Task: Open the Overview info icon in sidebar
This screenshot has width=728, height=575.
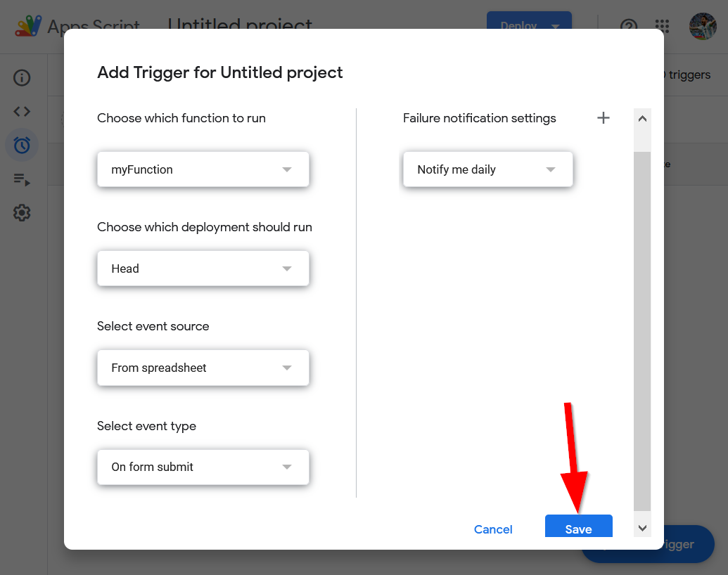Action: point(22,78)
